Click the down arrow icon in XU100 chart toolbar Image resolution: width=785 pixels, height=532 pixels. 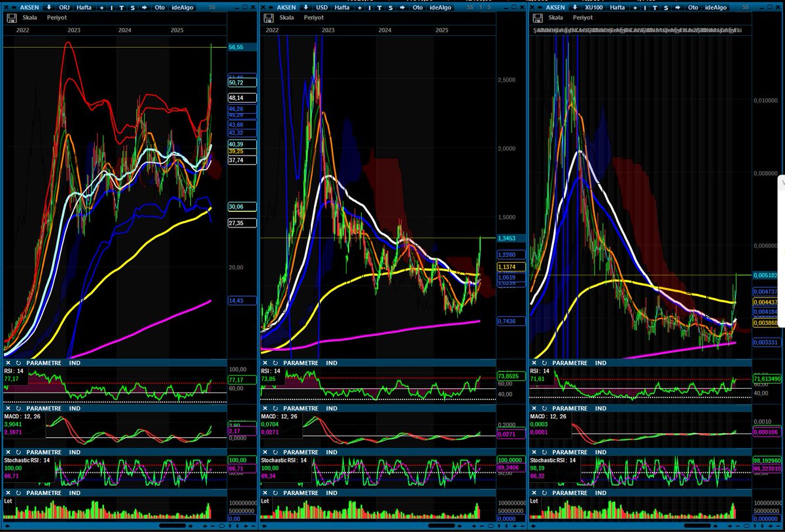[575, 7]
